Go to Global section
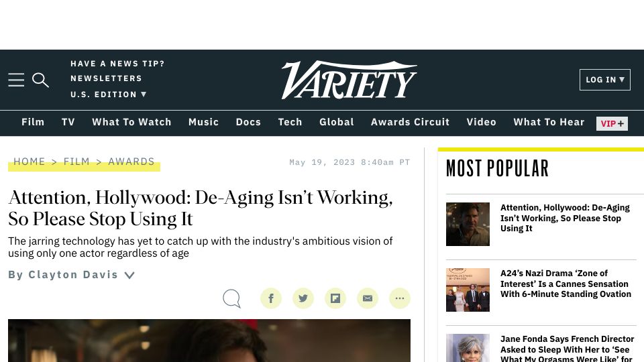 pyautogui.click(x=336, y=122)
